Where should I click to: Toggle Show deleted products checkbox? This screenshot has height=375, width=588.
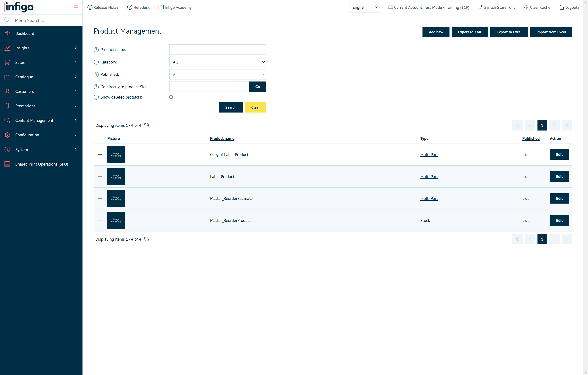point(171,97)
